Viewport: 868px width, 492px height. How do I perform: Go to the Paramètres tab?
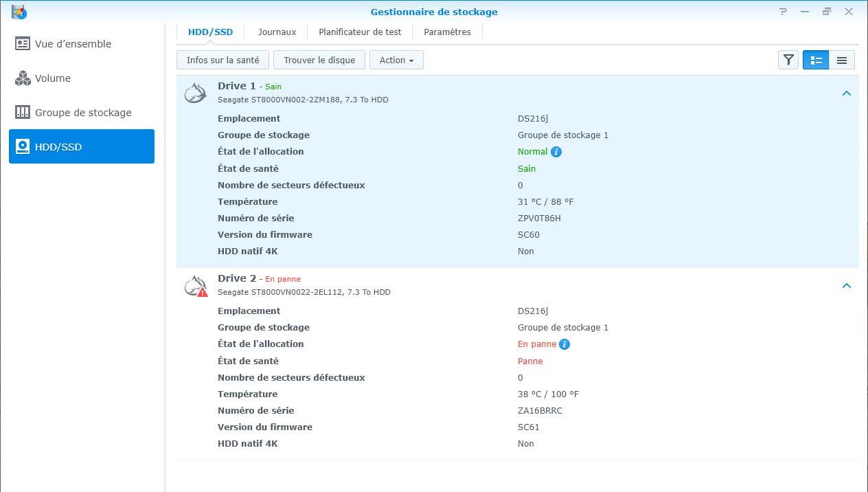(447, 32)
